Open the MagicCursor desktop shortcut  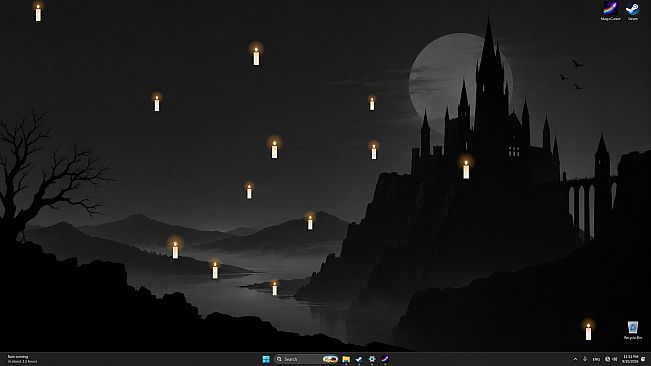pyautogui.click(x=610, y=11)
